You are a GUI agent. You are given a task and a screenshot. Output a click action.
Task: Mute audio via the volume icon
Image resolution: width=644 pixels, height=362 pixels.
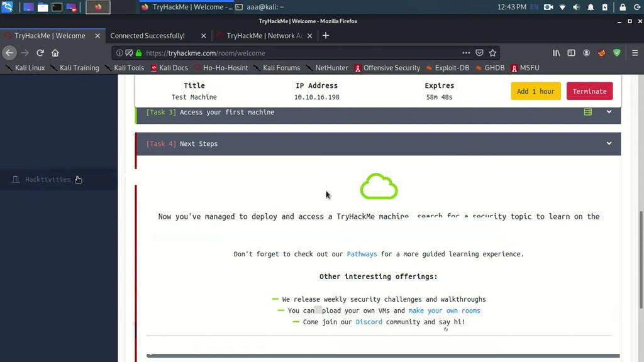(576, 7)
